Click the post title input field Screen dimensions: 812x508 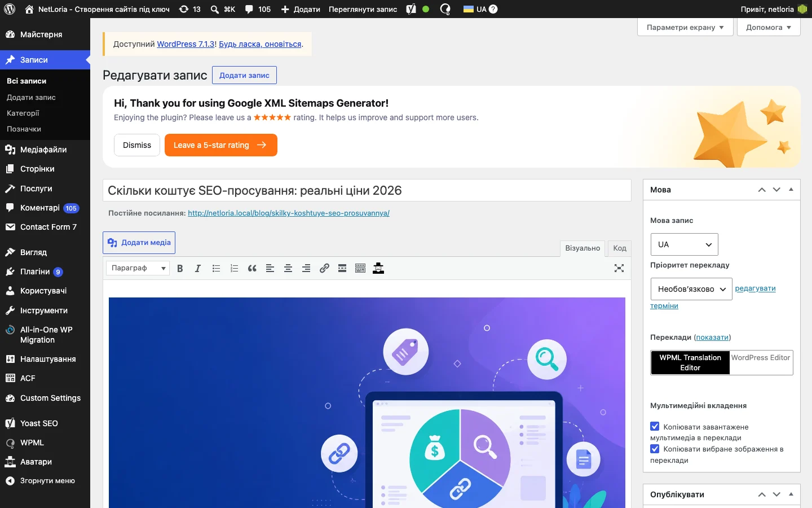367,190
